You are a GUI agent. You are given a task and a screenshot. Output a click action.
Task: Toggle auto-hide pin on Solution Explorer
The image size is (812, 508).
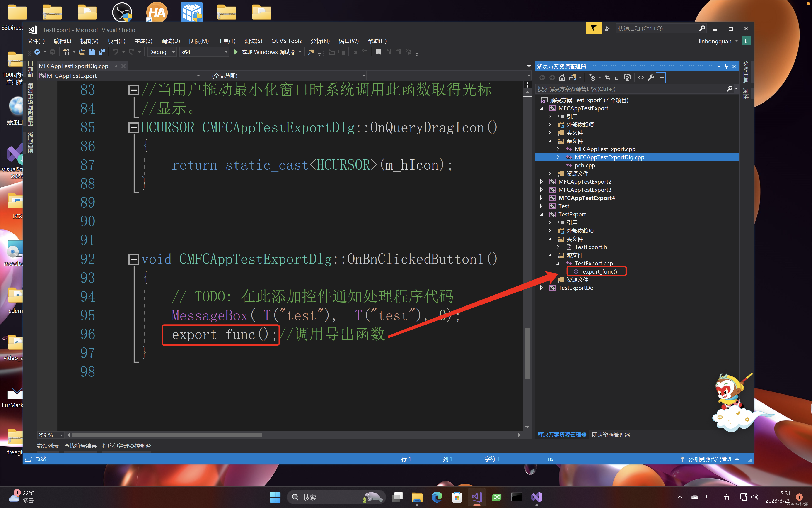point(726,66)
